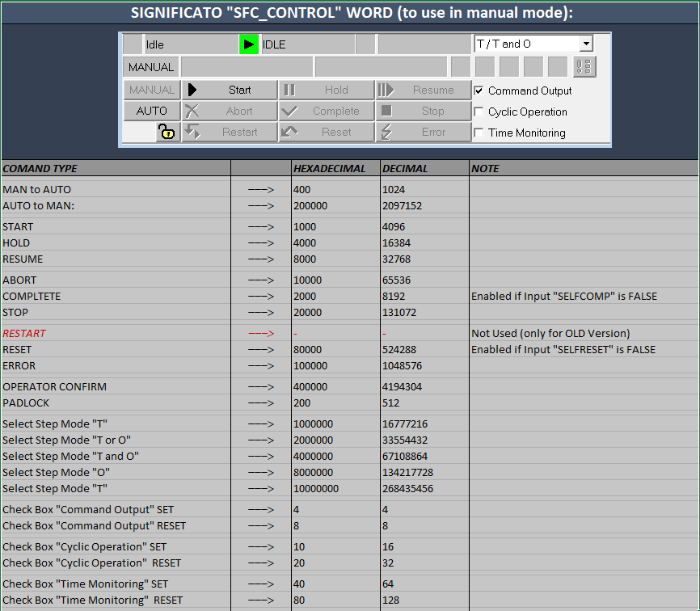Switch to AUTO mode button
The image size is (700, 611).
[151, 112]
